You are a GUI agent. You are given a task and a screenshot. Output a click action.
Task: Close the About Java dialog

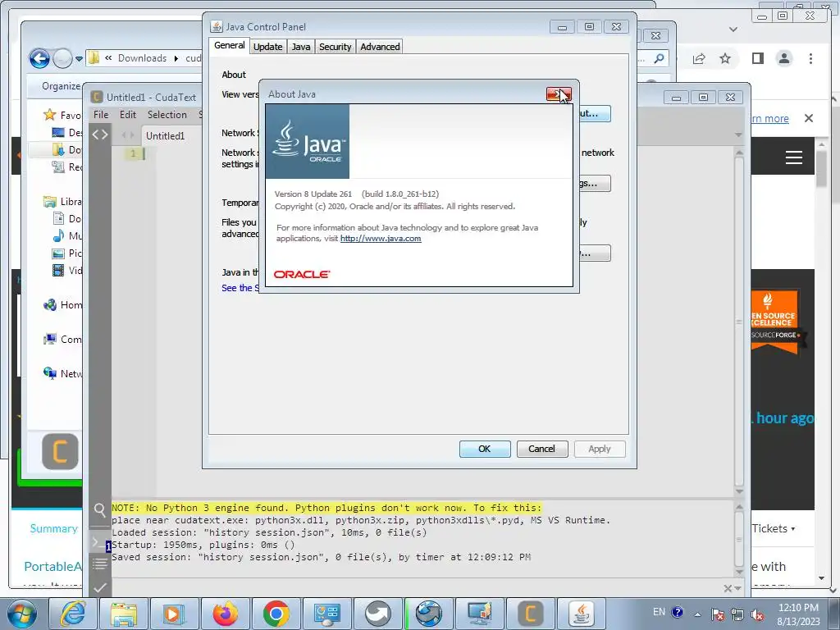pyautogui.click(x=559, y=94)
